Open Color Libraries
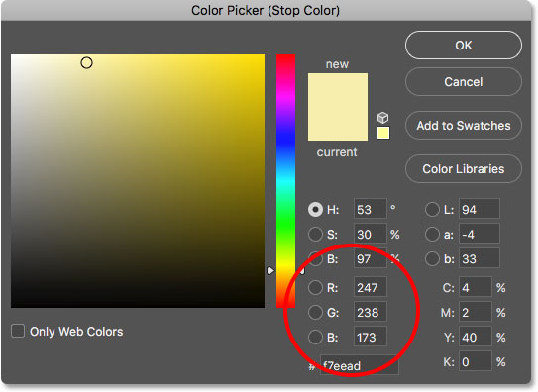Screen dimensions: 538x392 (464, 169)
